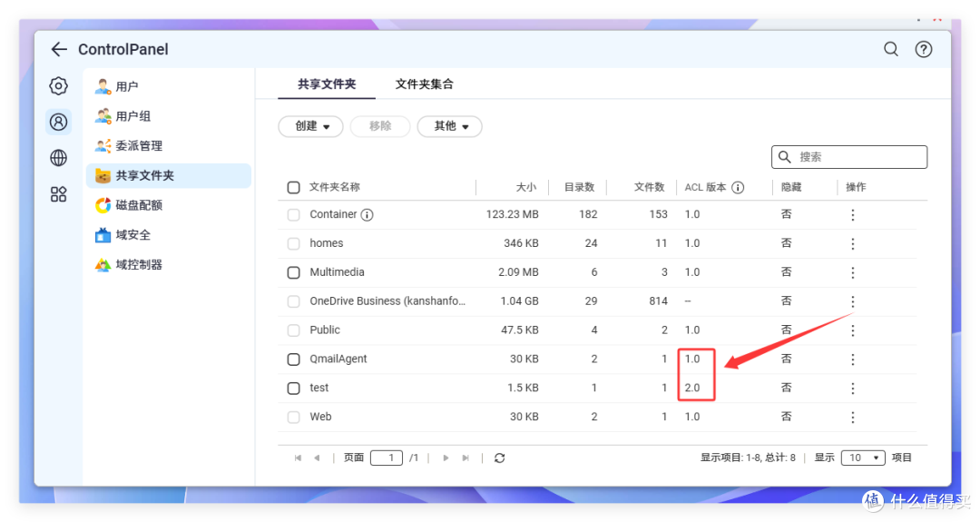Open the 共享文件夹 shared folders section

169,176
